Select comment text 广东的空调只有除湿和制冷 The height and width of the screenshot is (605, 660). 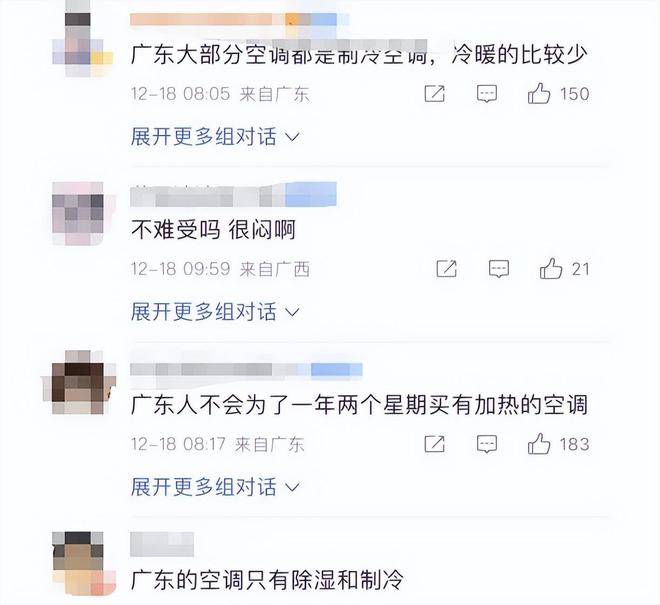[x=267, y=579]
